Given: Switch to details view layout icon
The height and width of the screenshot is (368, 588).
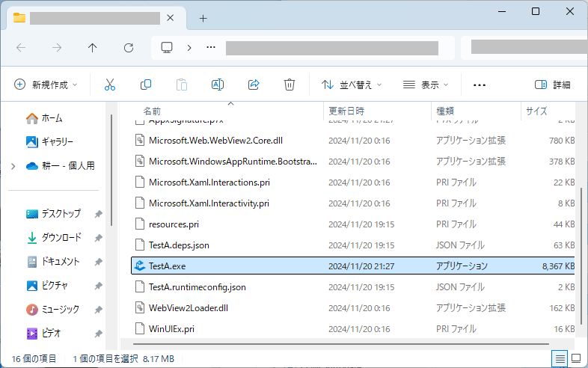Looking at the screenshot, I should pos(560,359).
